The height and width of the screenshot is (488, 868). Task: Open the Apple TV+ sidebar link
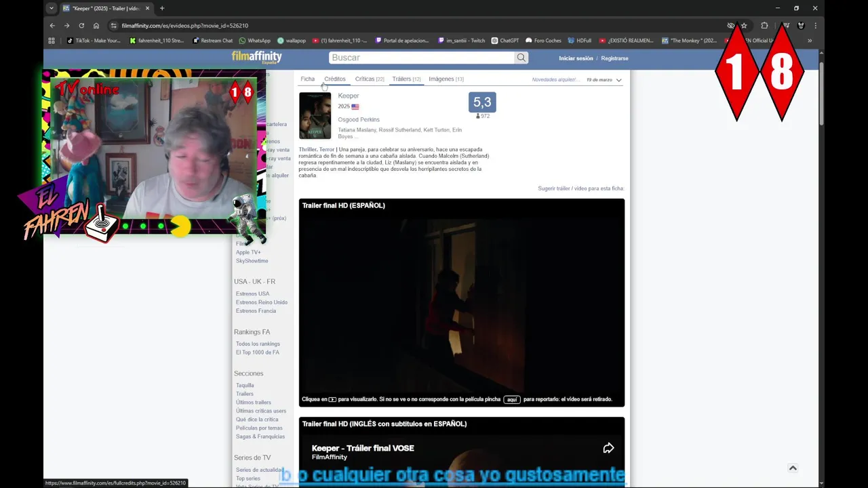point(248,252)
